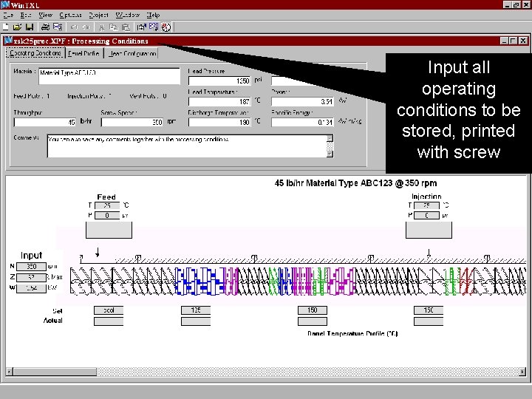This screenshot has width=532, height=399.
Task: Click the WinTXU application title icon
Action: click(4, 4)
